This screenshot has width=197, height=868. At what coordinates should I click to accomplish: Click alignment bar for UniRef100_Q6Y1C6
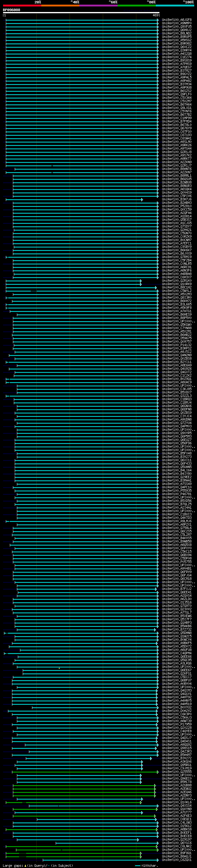coord(107,843)
